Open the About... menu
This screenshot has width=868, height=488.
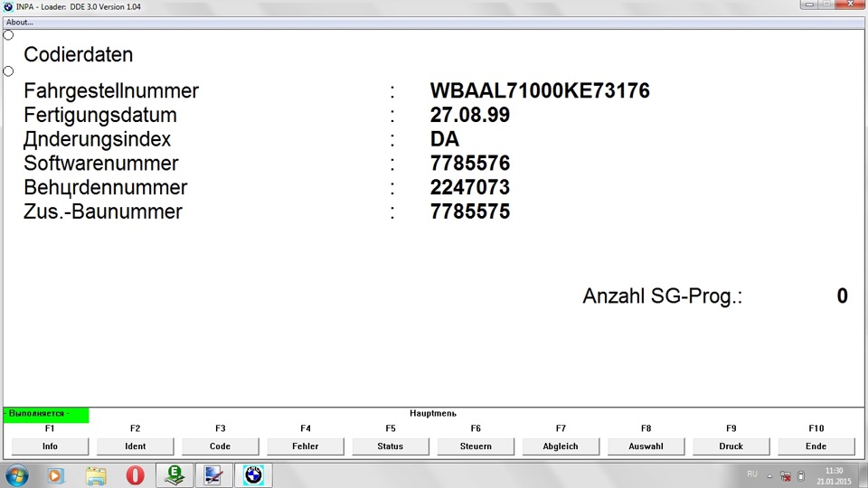tap(19, 22)
